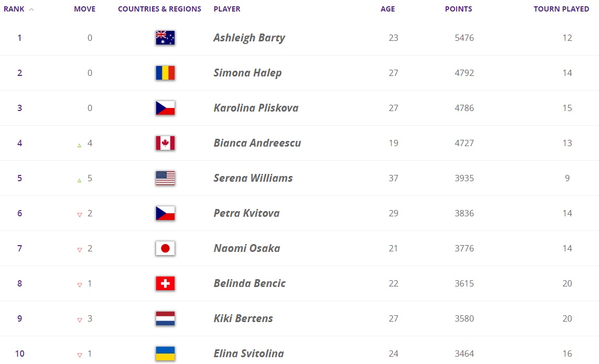Open Ashleigh Barty player profile
The width and height of the screenshot is (599, 364).
coord(249,38)
